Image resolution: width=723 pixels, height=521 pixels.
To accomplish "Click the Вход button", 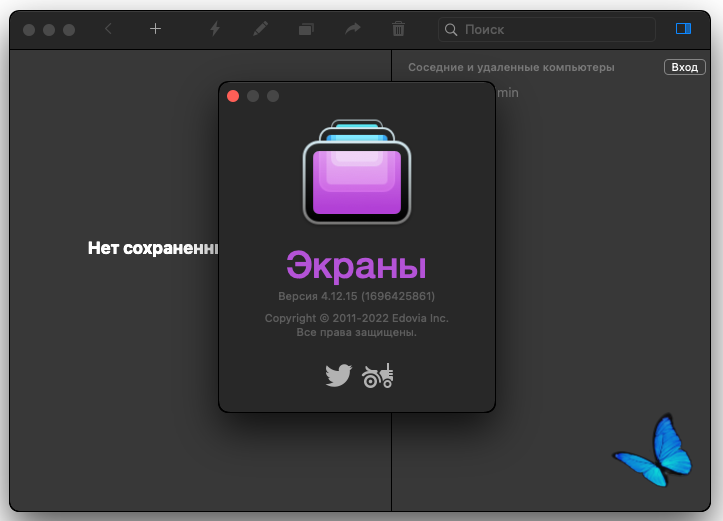I will tap(684, 67).
